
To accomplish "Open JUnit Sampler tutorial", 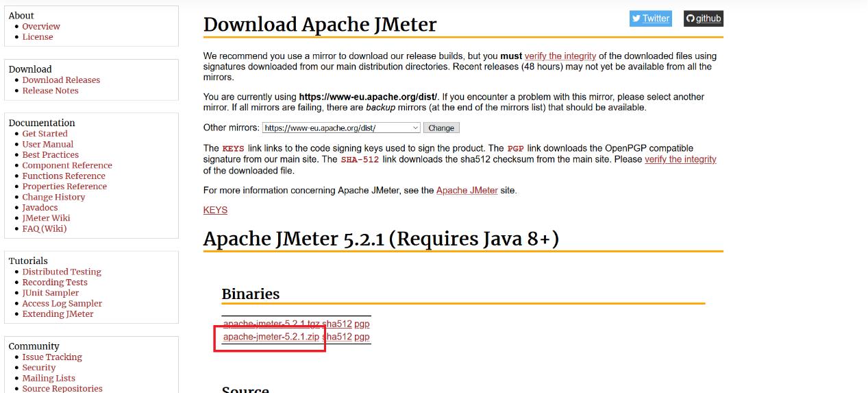I will click(x=51, y=293).
